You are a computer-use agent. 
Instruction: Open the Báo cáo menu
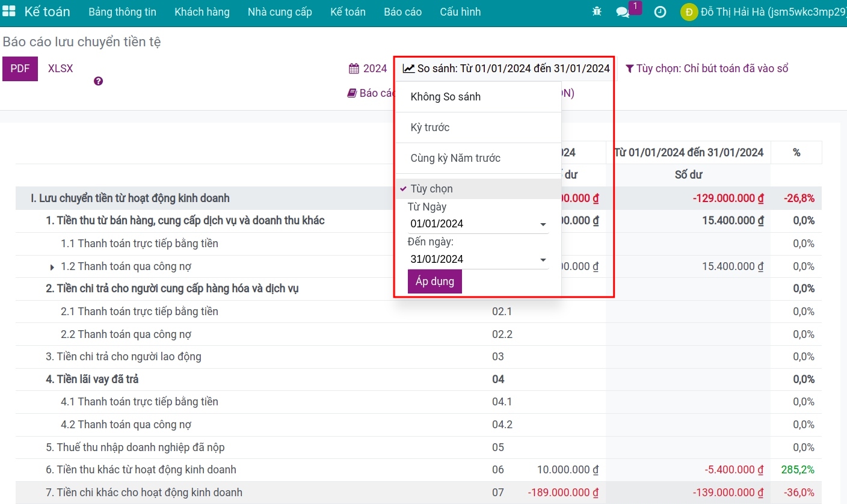[402, 12]
